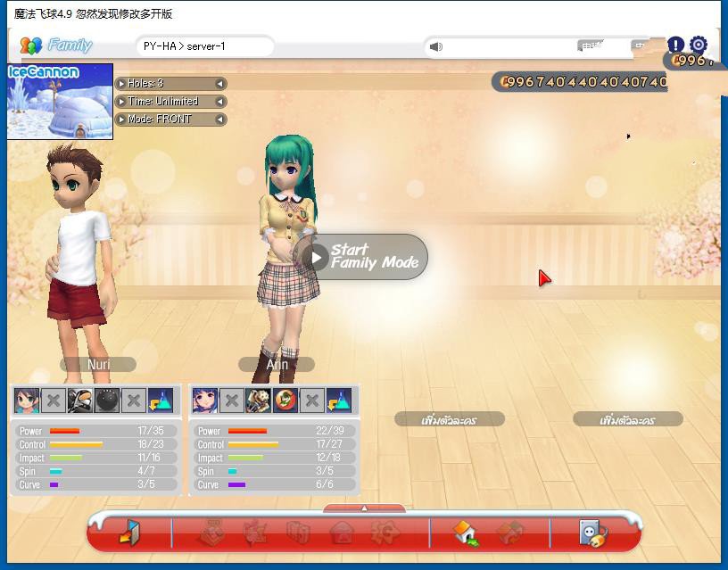Screen dimensions: 728x570
Task: Click Nuri's Control stat bar
Action: point(76,445)
